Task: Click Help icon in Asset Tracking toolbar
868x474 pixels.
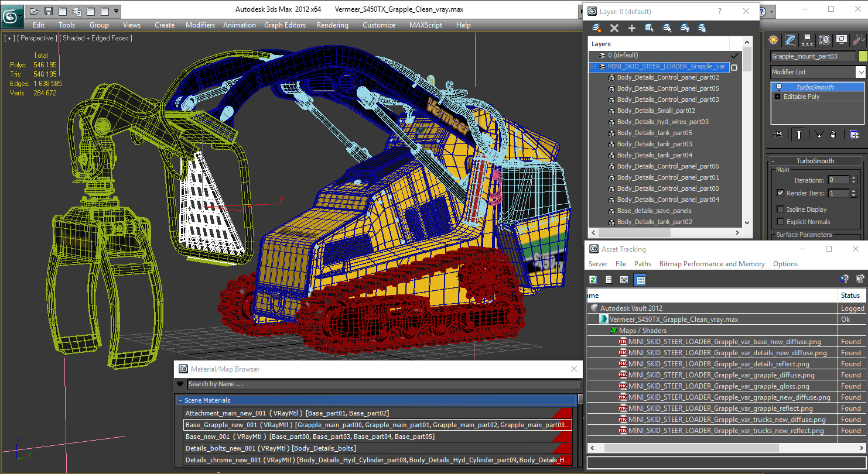Action: pyautogui.click(x=844, y=279)
